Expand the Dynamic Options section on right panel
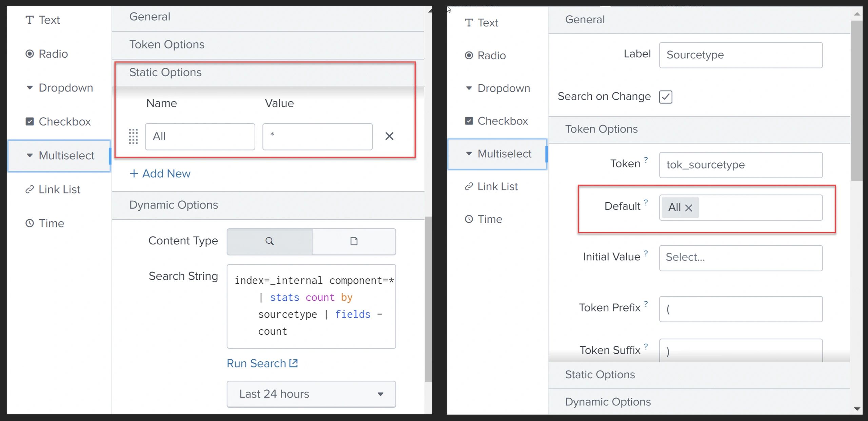This screenshot has height=421, width=868. pyautogui.click(x=607, y=402)
